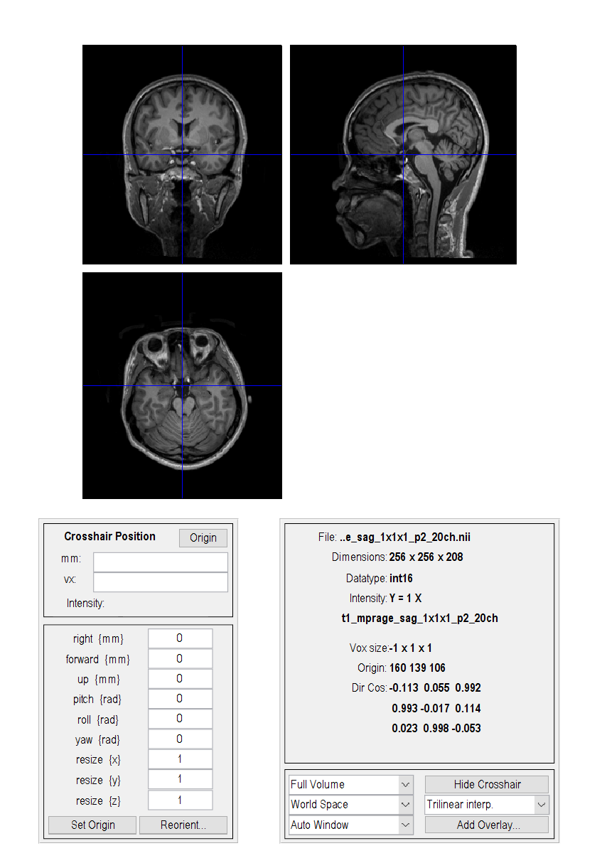This screenshot has width=602, height=868.
Task: Select the right {mm} input field
Action: 180,638
